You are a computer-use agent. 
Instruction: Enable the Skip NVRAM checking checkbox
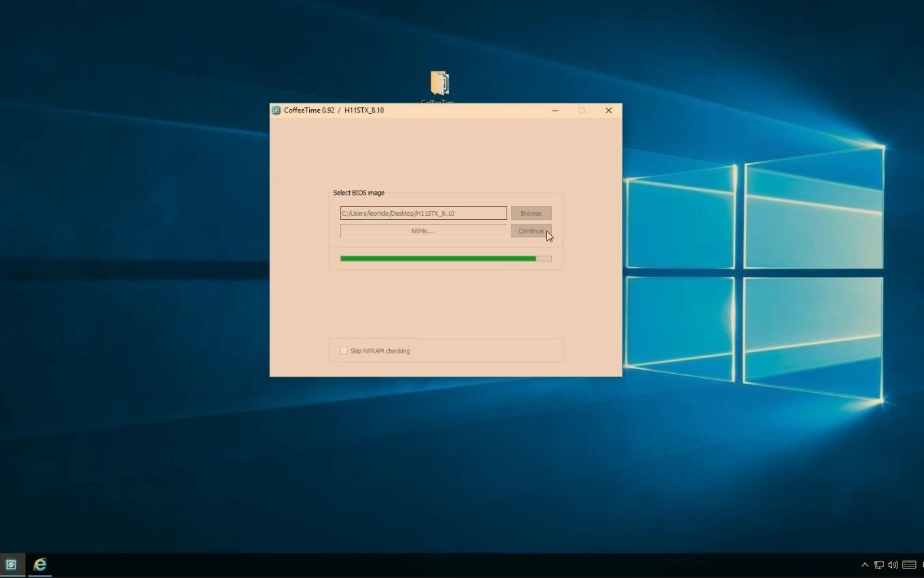344,351
